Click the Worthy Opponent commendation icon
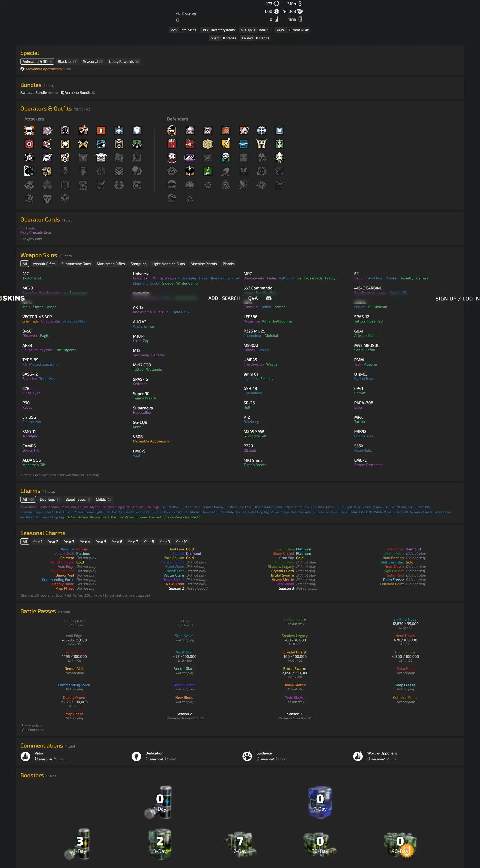Viewport: 480px width, 868px height. tap(358, 756)
